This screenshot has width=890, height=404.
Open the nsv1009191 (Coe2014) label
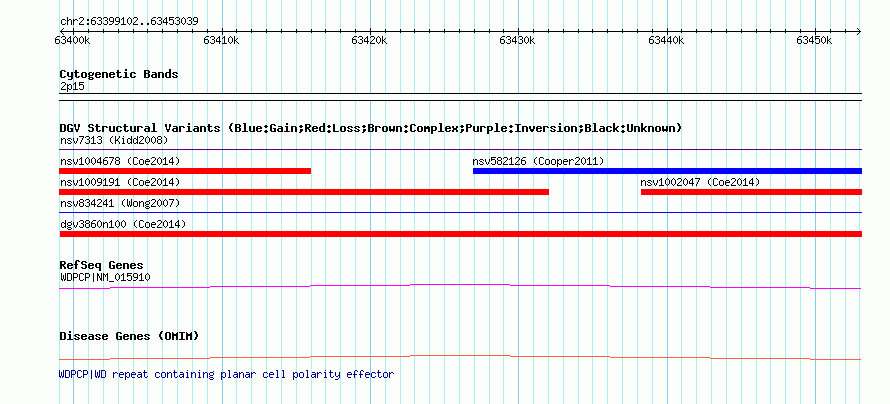[120, 182]
